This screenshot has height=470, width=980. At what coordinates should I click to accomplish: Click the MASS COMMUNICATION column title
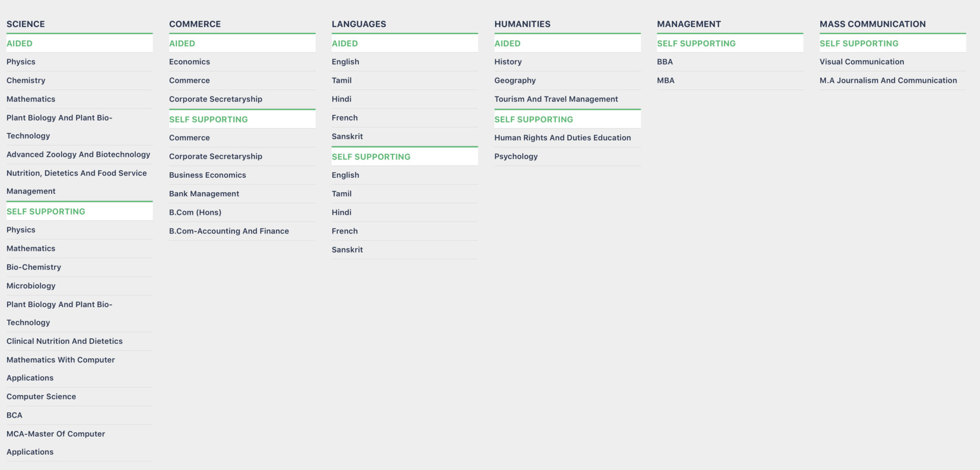point(872,24)
